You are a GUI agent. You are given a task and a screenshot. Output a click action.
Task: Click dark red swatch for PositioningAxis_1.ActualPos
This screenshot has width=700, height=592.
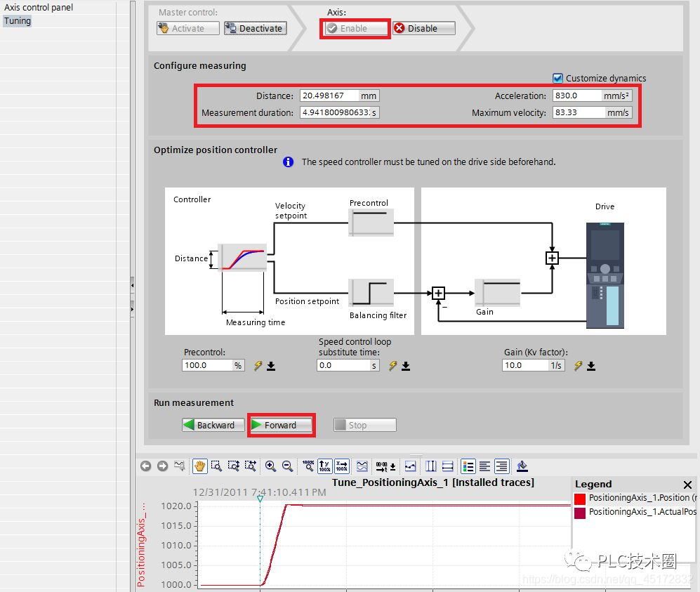(580, 513)
